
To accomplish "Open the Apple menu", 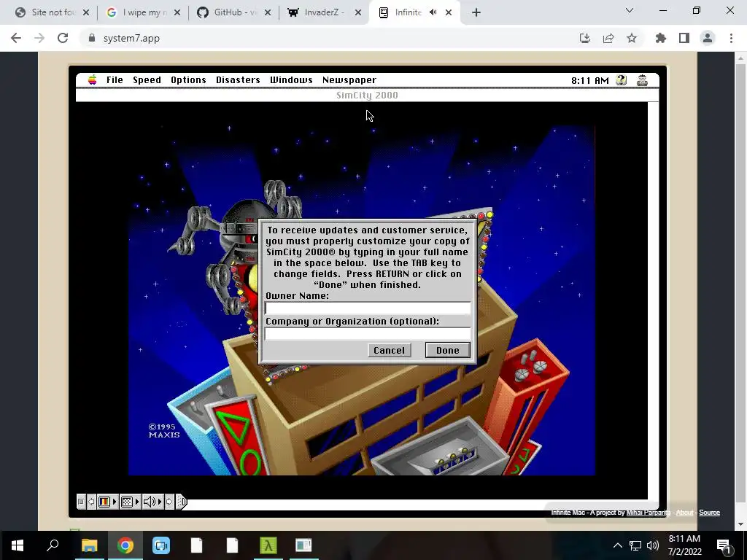I will [93, 80].
